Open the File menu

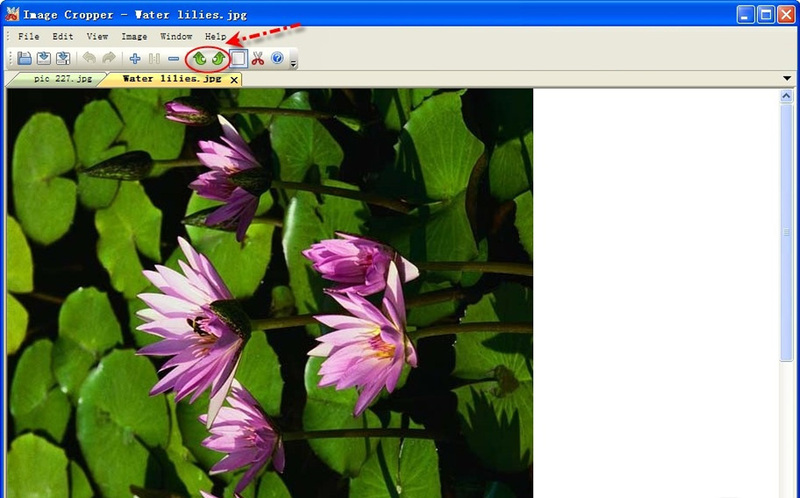(29, 36)
